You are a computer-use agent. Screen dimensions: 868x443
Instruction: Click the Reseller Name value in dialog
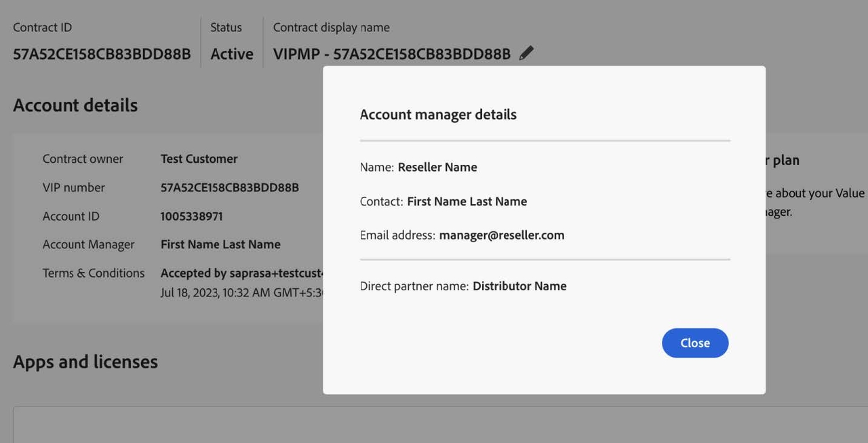pos(437,167)
